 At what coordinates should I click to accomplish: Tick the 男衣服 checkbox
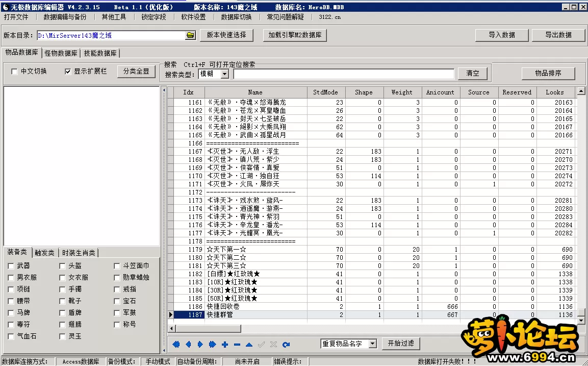[x=11, y=277]
